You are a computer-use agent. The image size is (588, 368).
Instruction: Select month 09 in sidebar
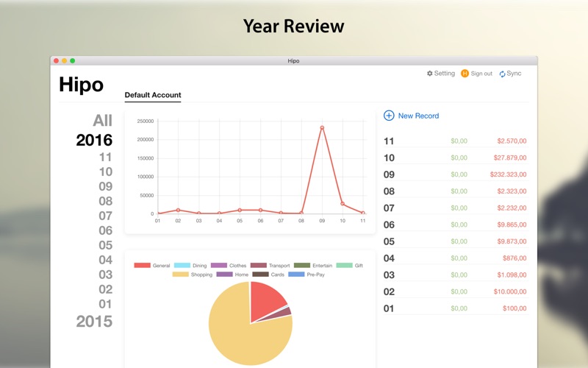tap(105, 186)
